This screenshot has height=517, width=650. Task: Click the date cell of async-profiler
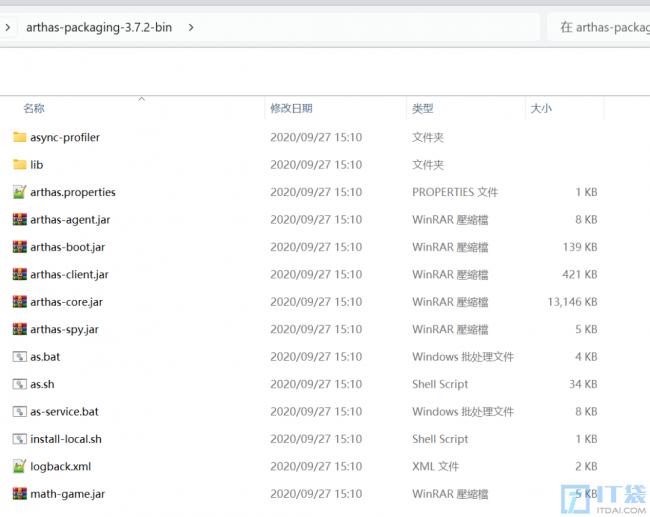[x=316, y=137]
